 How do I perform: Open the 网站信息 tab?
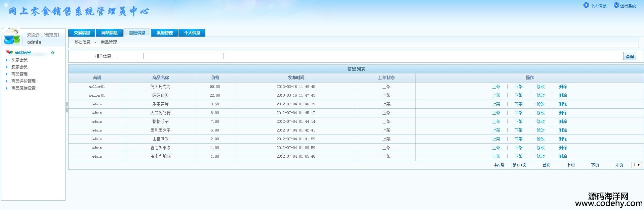tap(110, 33)
